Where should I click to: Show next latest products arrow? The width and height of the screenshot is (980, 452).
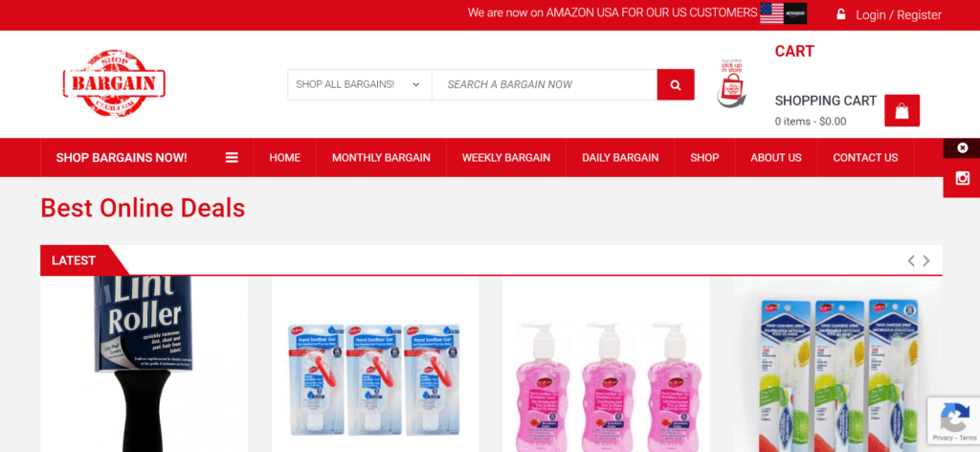(926, 260)
